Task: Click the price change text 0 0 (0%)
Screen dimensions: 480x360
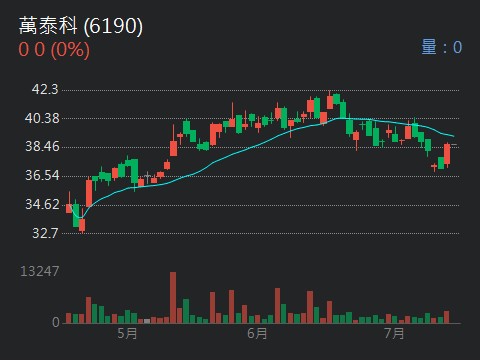Action: [x=54, y=50]
